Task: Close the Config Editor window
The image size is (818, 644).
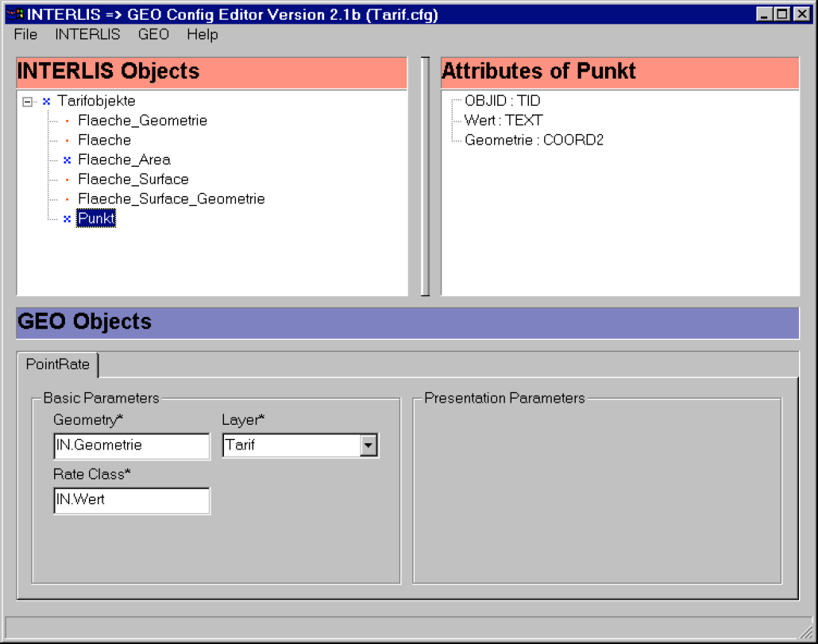Action: tap(802, 14)
